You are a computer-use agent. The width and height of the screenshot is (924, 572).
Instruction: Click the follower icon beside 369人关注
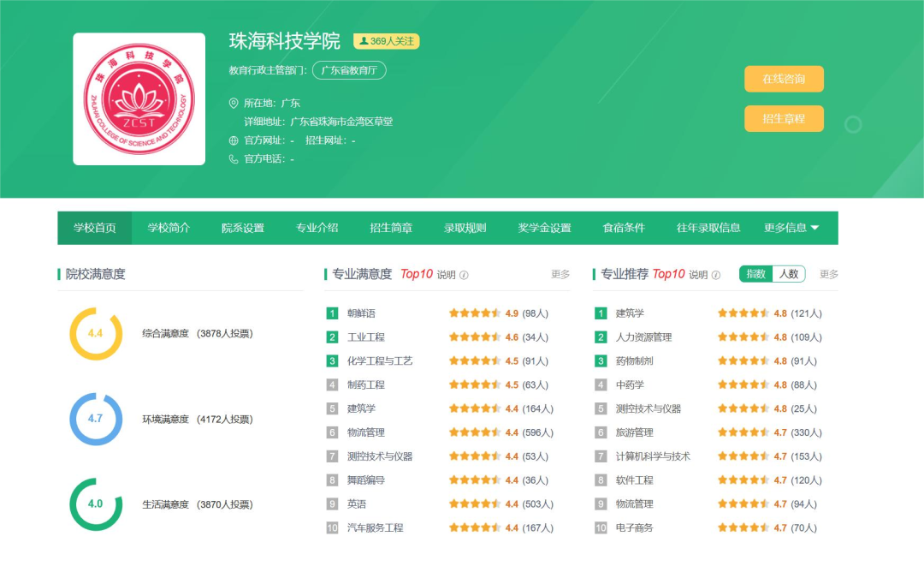[364, 39]
